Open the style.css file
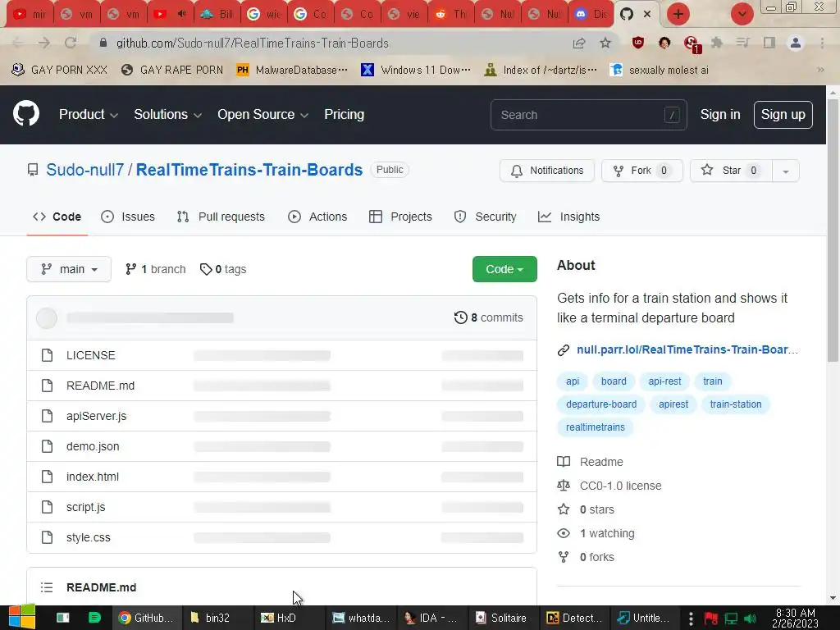 pos(89,537)
